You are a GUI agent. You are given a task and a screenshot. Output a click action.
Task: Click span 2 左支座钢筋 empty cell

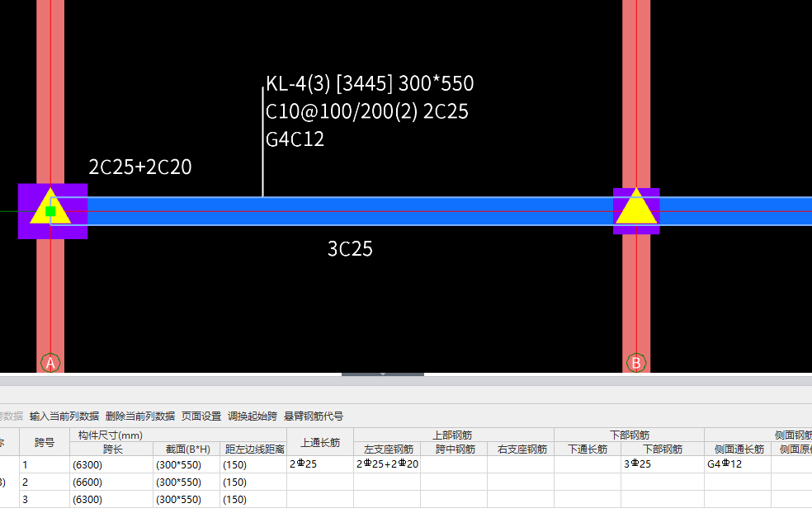(x=387, y=482)
